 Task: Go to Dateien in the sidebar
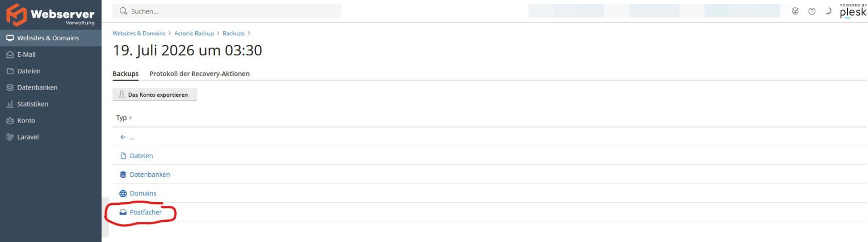[x=51, y=71]
